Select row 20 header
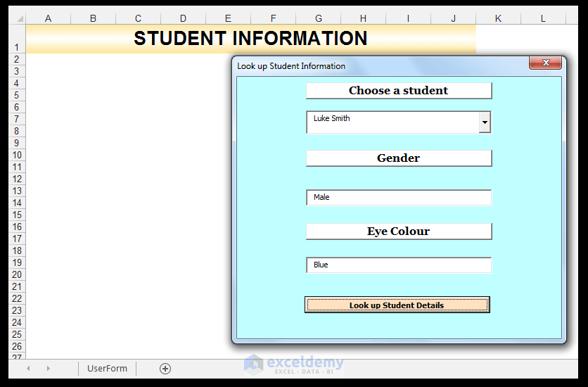 tap(17, 274)
